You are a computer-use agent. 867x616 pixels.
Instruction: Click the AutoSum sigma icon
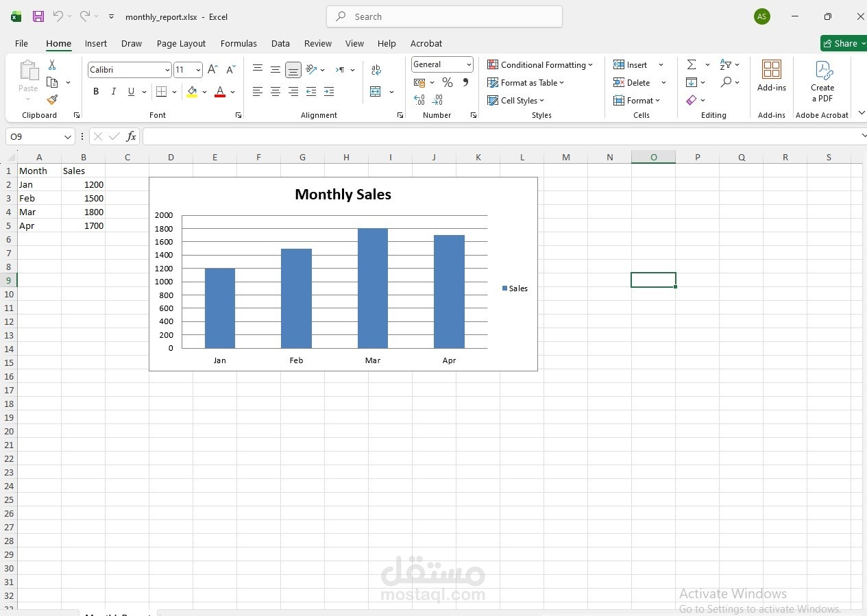tap(692, 64)
